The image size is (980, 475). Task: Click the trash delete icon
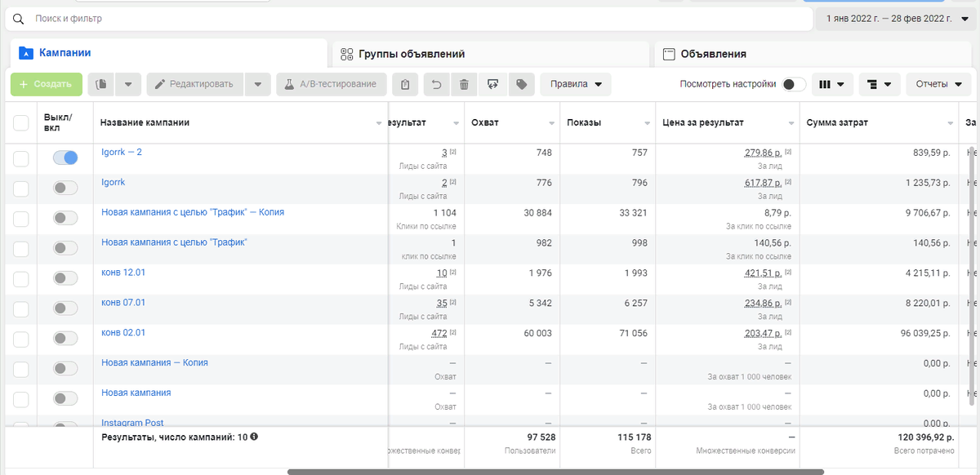464,84
